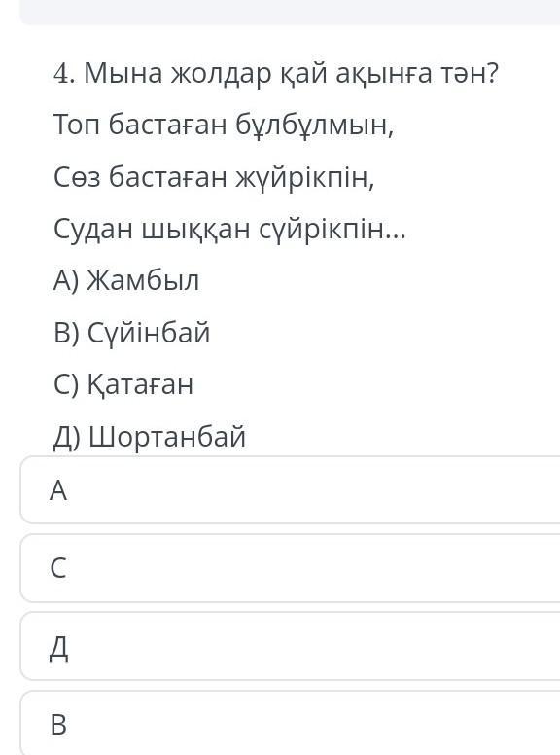This screenshot has width=560, height=755.
Task: Mark answer box labeled B
Action: click(290, 723)
